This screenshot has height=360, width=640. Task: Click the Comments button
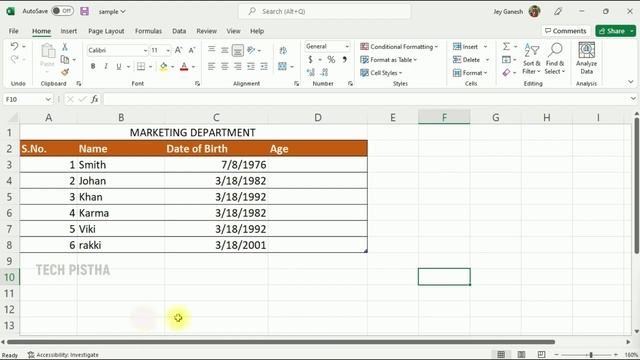565,31
